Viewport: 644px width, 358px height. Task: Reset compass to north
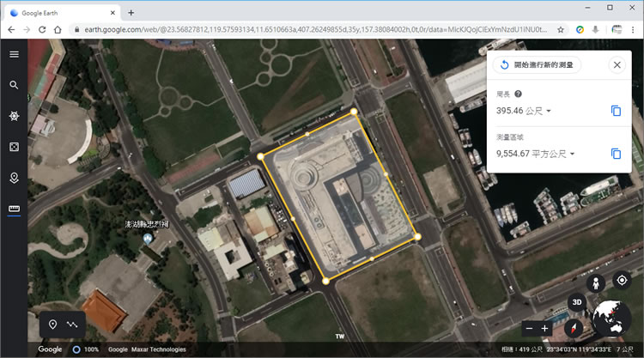(x=574, y=329)
